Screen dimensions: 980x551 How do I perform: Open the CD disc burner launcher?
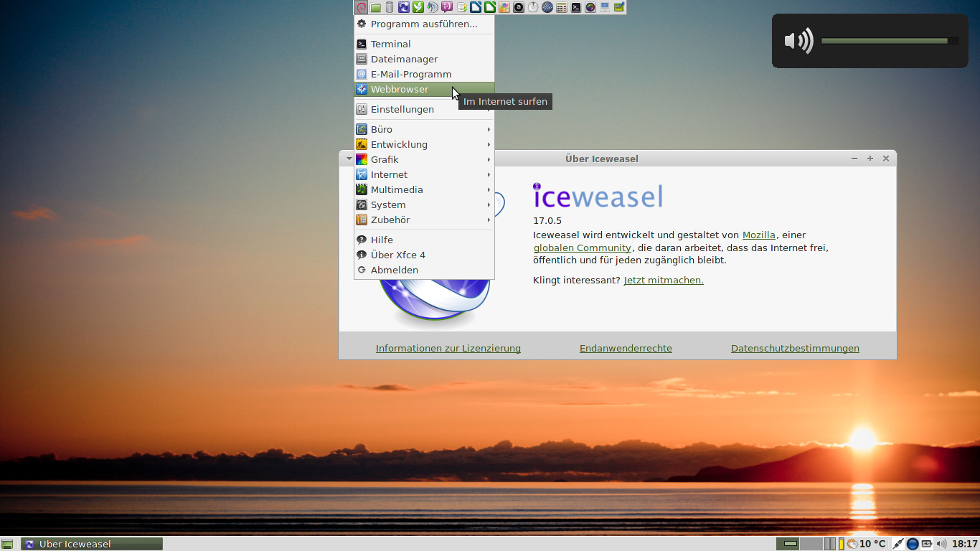[533, 7]
